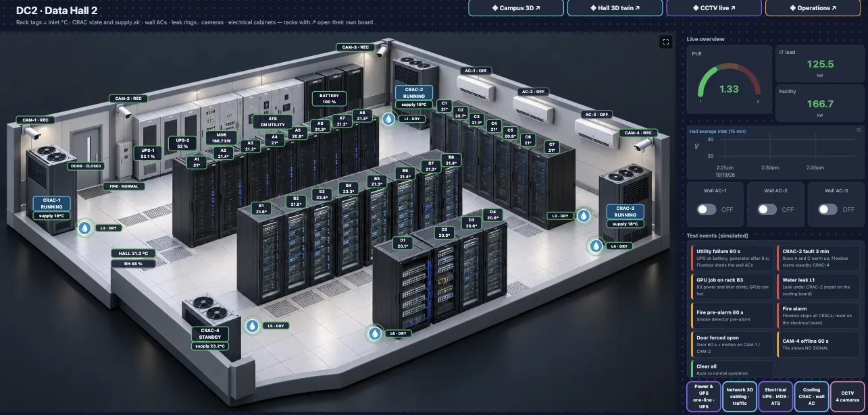
Task: Open the Cooling CRAC wall AC board
Action: (811, 396)
